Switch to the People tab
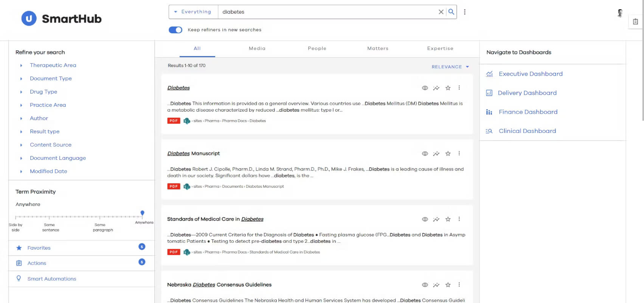 coord(317,48)
